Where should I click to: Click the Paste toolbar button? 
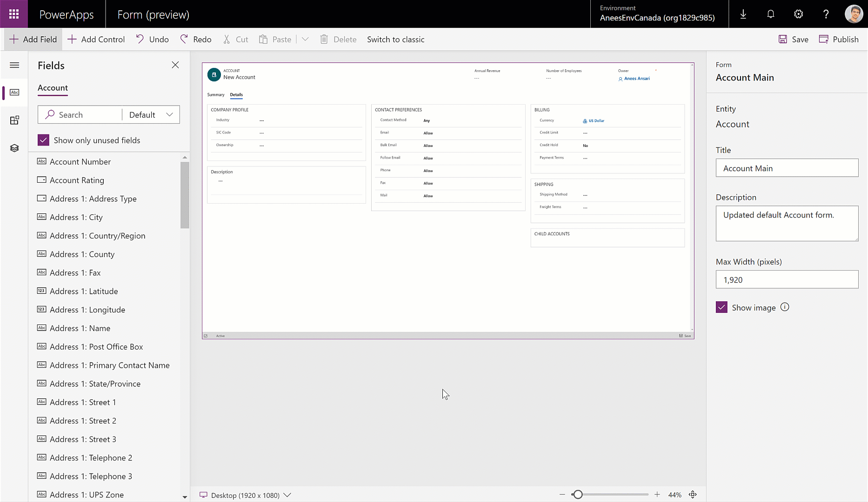[x=275, y=40]
